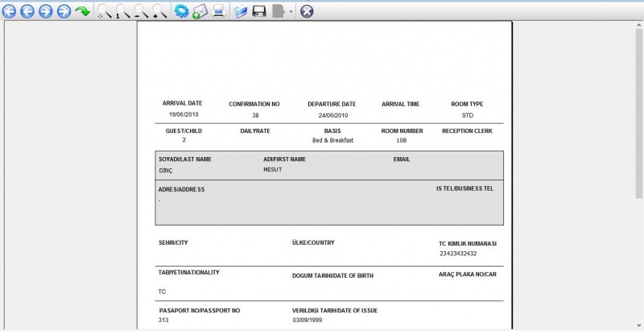The image size is (644, 331).
Task: Click the ARRIVAL DATE label
Action: pos(183,104)
